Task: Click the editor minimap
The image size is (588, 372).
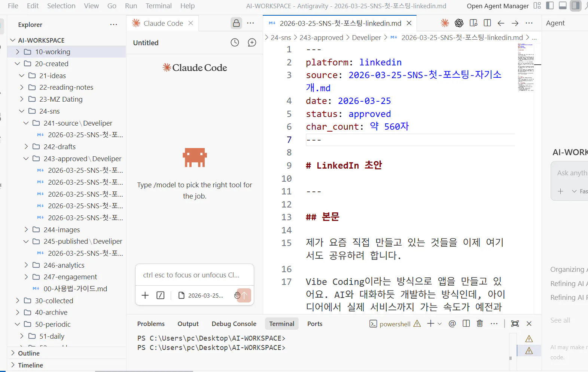Action: (x=526, y=67)
